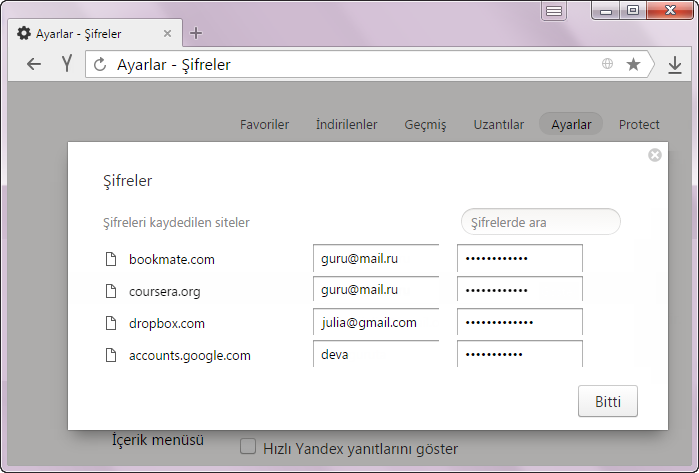Image resolution: width=699 pixels, height=473 pixels.
Task: Click the password field for coursera.org
Action: point(520,290)
